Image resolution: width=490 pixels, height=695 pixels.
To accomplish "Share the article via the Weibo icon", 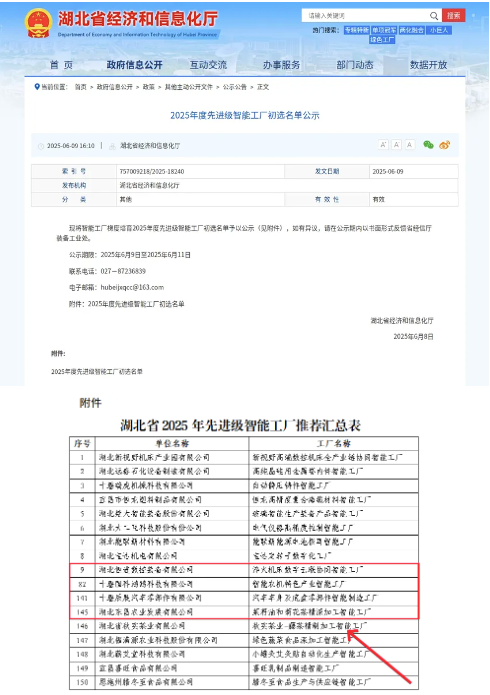I will point(444,144).
